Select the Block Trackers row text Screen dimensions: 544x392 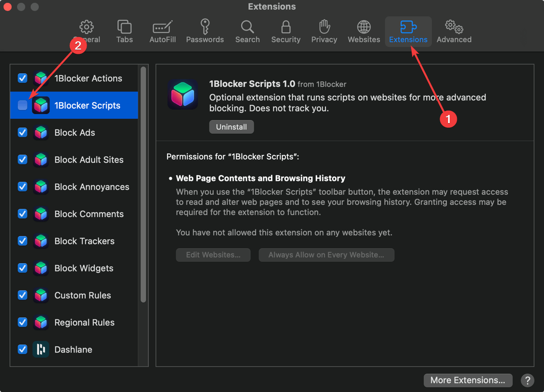point(84,241)
